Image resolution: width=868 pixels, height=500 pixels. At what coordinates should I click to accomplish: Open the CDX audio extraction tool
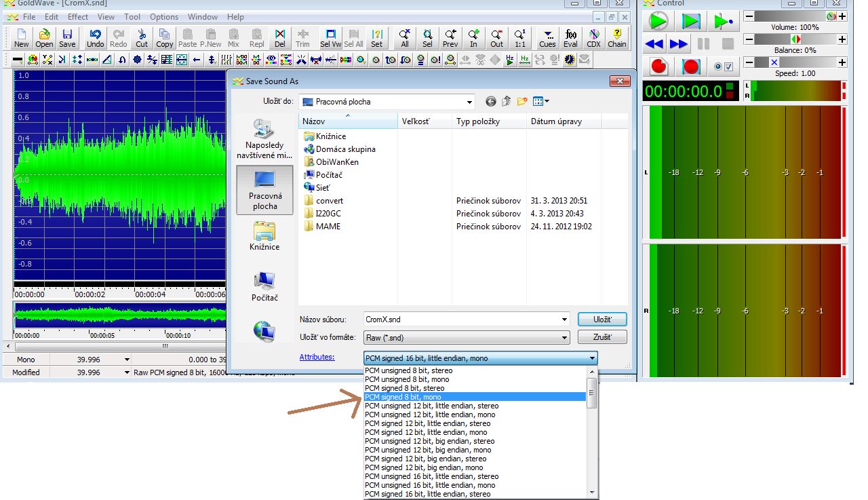coord(593,38)
